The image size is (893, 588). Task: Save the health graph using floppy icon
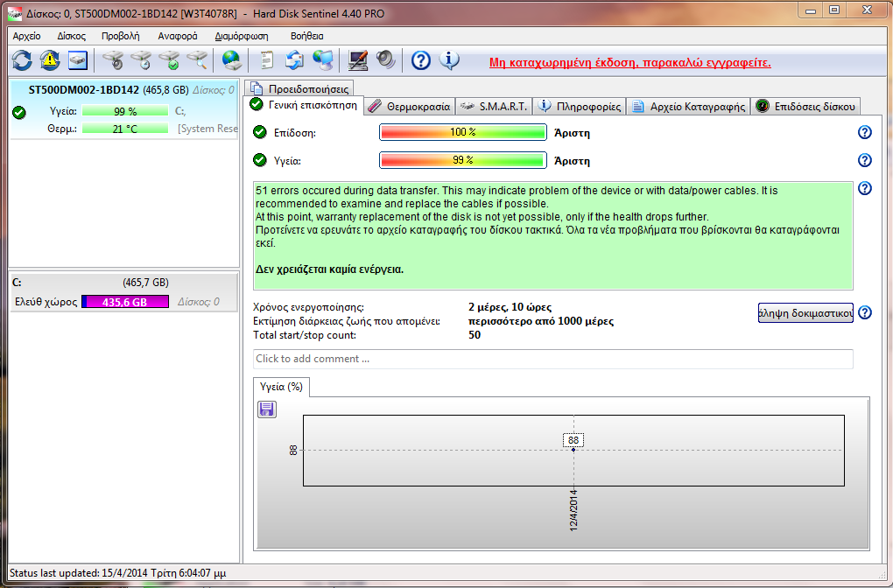point(267,409)
